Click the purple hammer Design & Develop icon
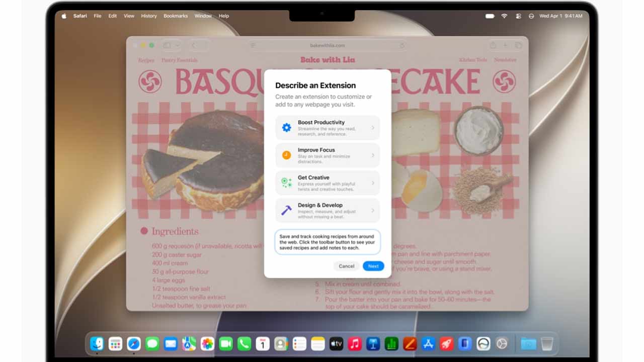This screenshot has width=644, height=362. [x=286, y=211]
